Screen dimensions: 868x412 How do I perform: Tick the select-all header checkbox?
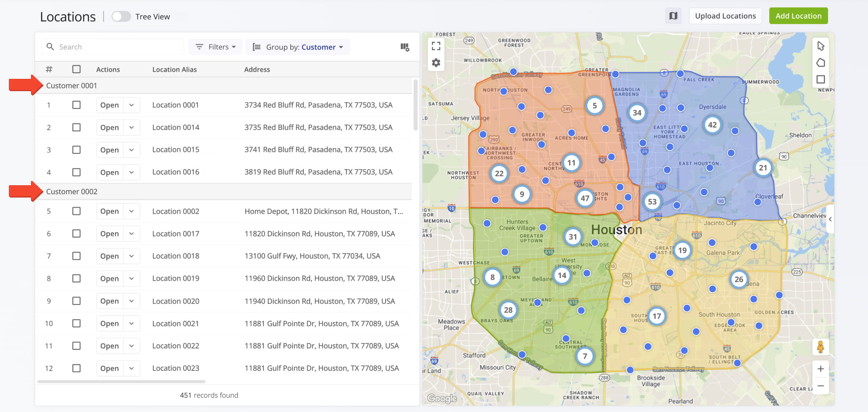coord(76,69)
